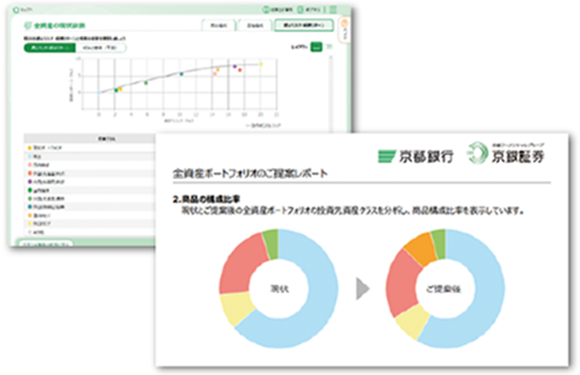The height and width of the screenshot is (375, 580).
Task: Click the green-outlined button beside the tabs
Action: tap(304, 25)
